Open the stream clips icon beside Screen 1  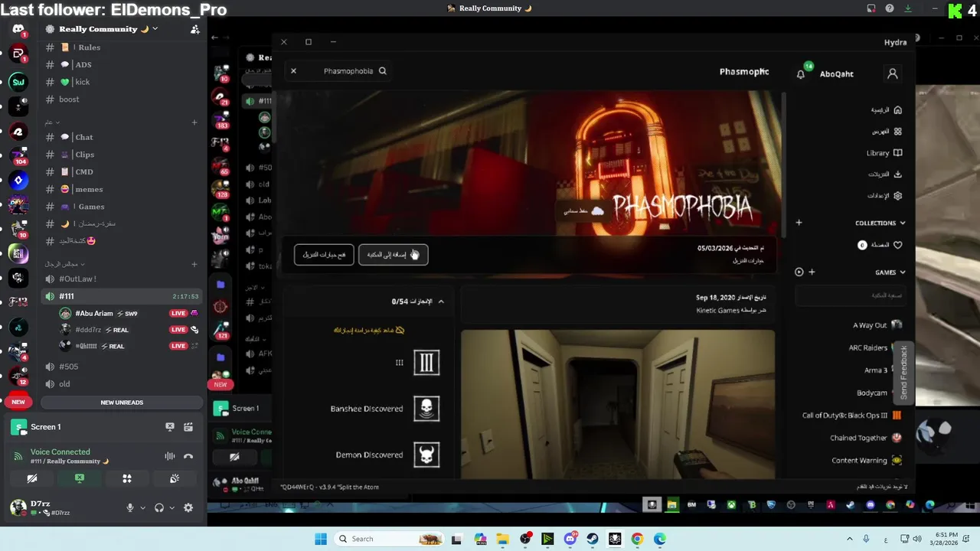[x=188, y=427]
